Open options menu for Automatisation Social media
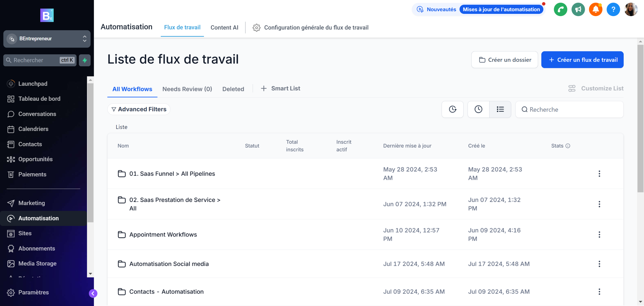 tap(599, 264)
